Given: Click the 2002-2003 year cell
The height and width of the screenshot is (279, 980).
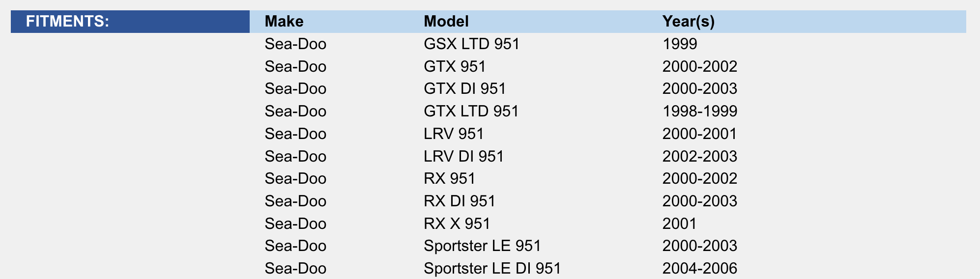Looking at the screenshot, I should pos(700,157).
